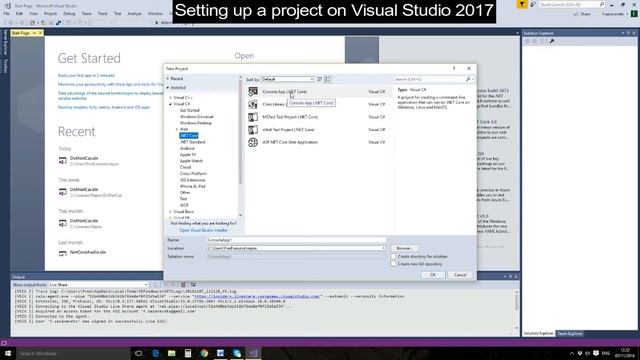
Task: Open DotNetCaculin project from Today list
Action: pos(84,158)
